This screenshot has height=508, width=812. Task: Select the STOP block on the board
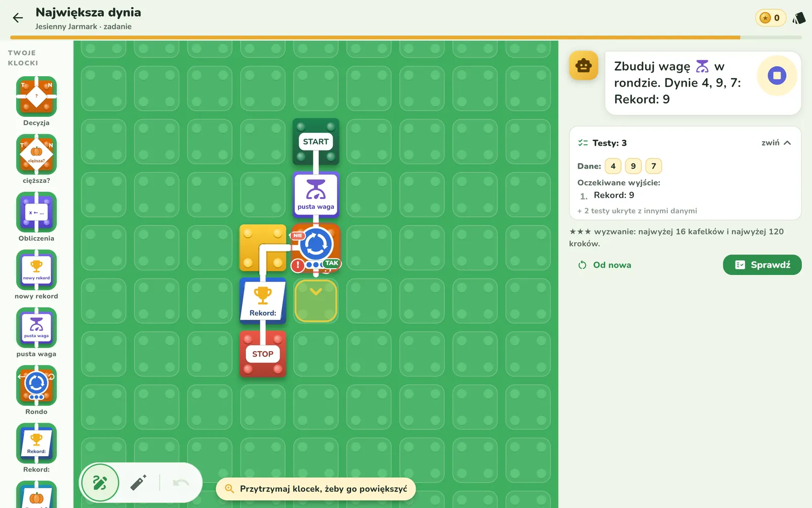[x=263, y=354]
